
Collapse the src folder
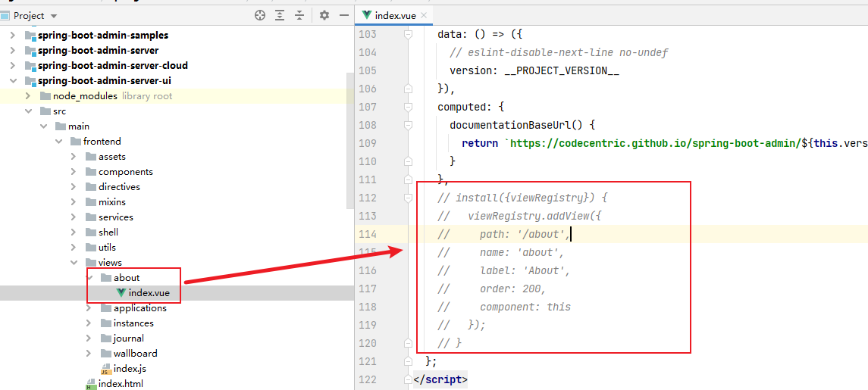coord(28,111)
